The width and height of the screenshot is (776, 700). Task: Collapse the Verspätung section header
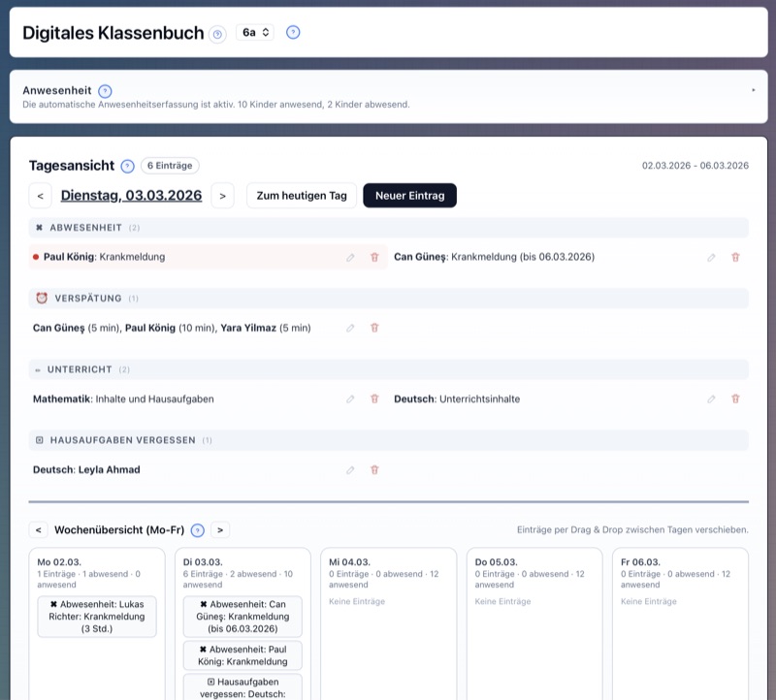[389, 299]
